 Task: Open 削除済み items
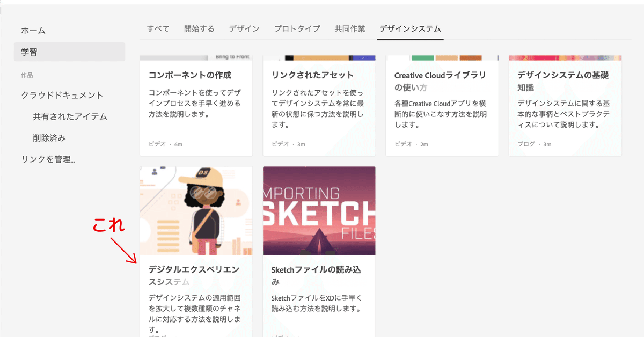(x=49, y=138)
